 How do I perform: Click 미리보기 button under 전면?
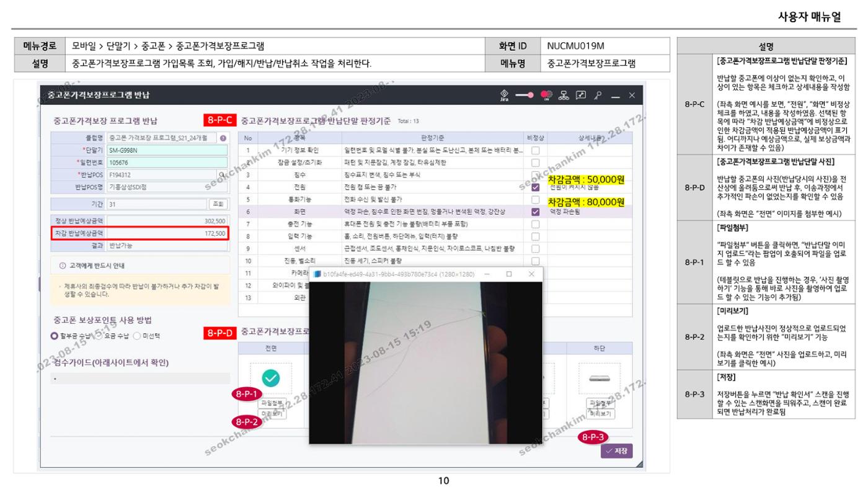[x=272, y=413]
